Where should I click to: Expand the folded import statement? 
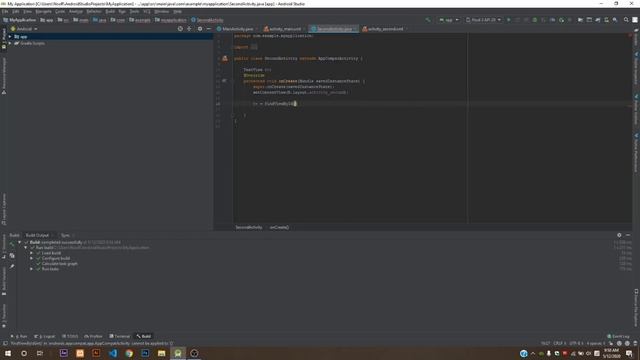click(x=254, y=47)
